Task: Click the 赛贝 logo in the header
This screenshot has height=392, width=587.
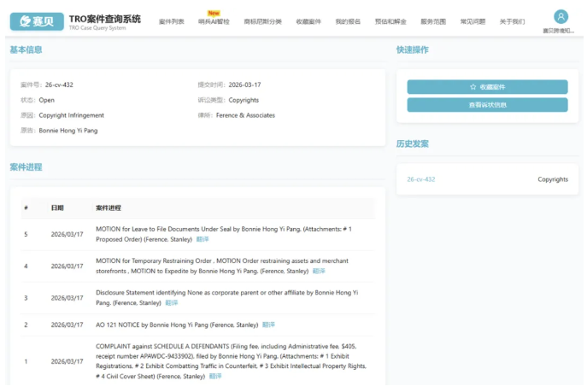Action: [37, 20]
